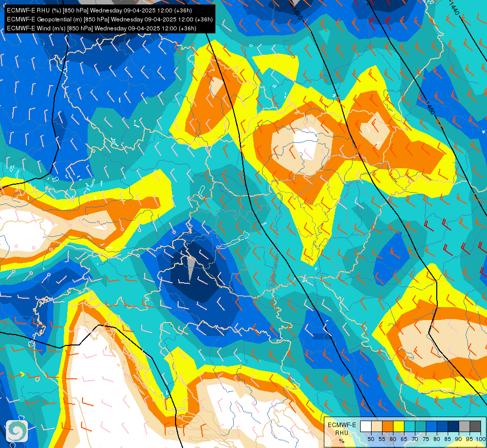Click the legend value label 95
The width and height of the screenshot is (487, 448).
[469, 439]
